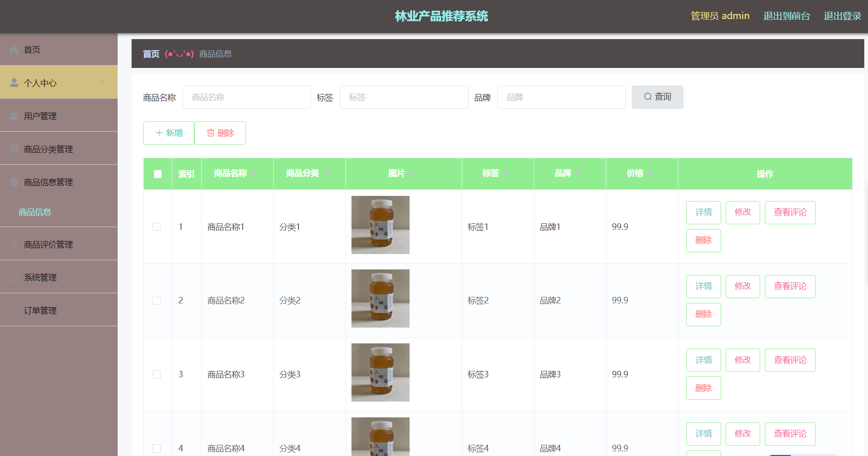
Task: Sort by 标签 column arrows
Action: click(506, 173)
